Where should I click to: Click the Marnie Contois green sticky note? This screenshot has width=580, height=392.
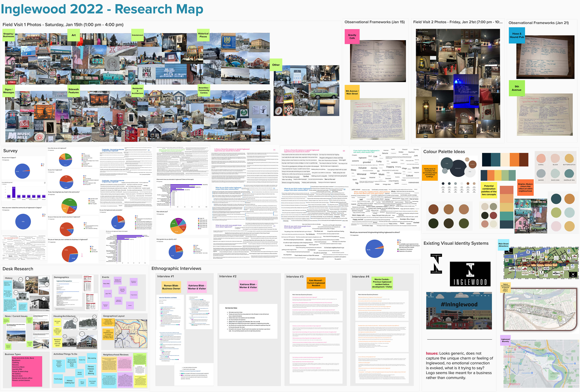(x=382, y=283)
